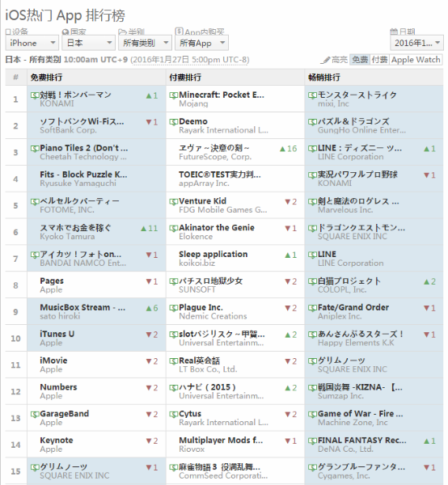This screenshot has height=485, width=448.
Task: Click the icon beside モンスターストライク
Action: coord(312,95)
